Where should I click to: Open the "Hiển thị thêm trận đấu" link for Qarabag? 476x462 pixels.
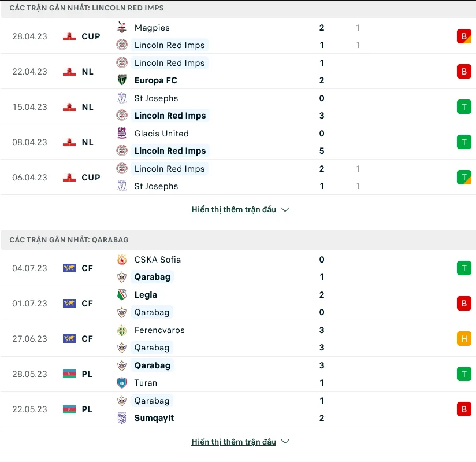pos(233,441)
